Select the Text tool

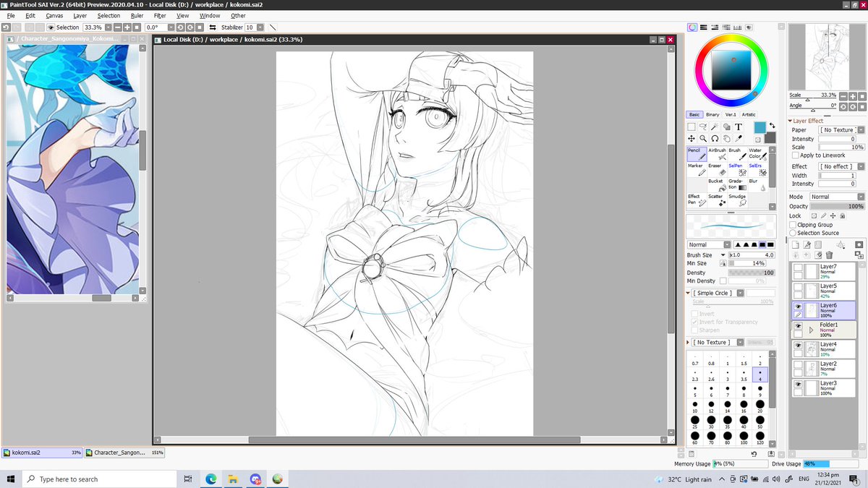pos(739,127)
